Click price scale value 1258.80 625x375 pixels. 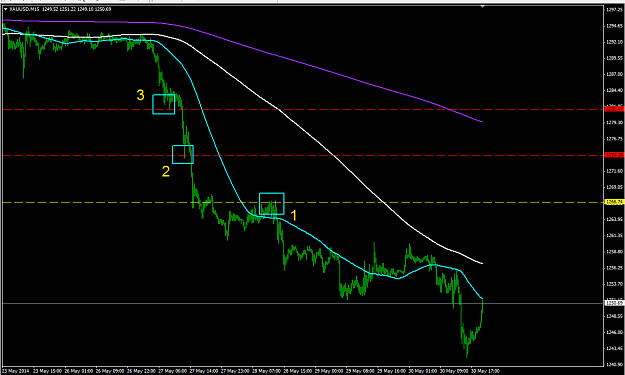pyautogui.click(x=614, y=252)
